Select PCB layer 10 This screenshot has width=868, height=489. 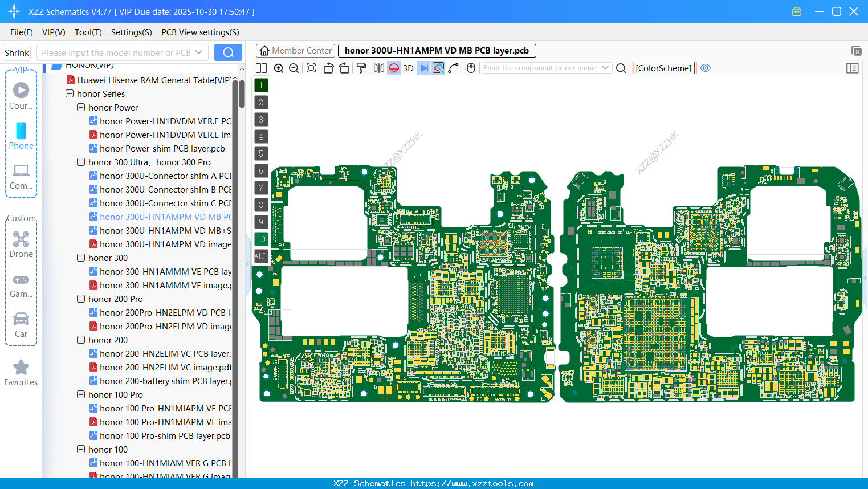261,239
